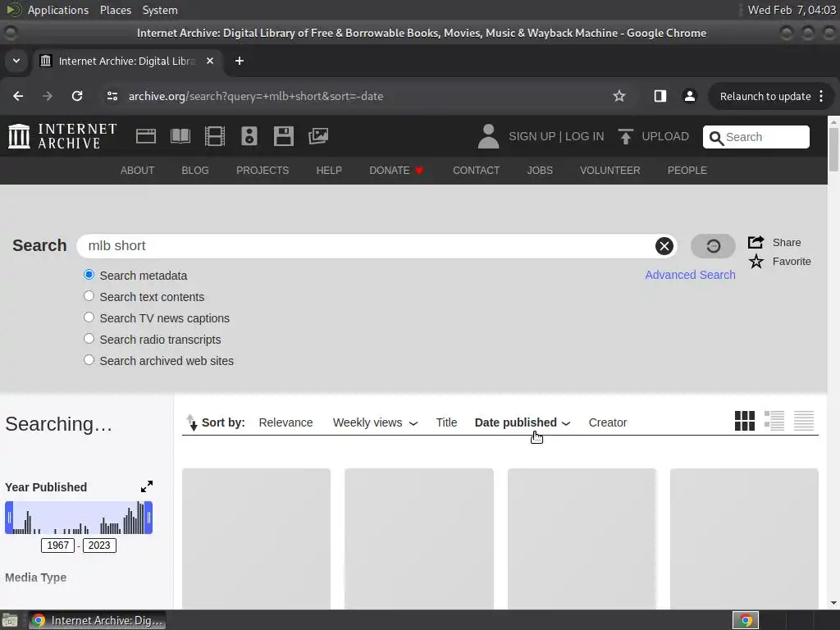Go back in Chrome

click(18, 96)
